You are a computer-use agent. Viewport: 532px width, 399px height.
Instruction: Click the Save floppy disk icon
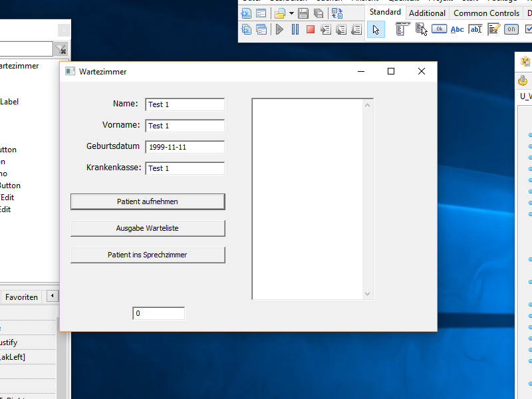point(303,13)
